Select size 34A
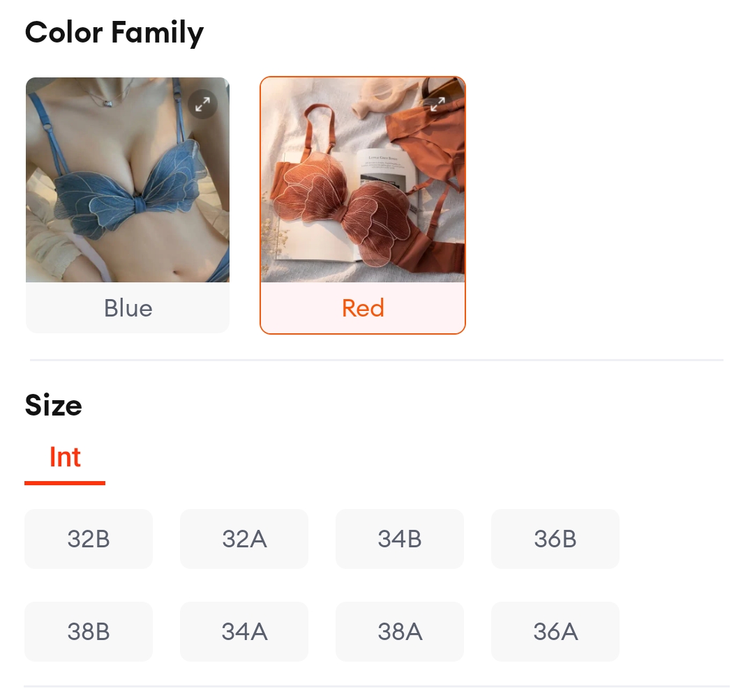 point(243,631)
